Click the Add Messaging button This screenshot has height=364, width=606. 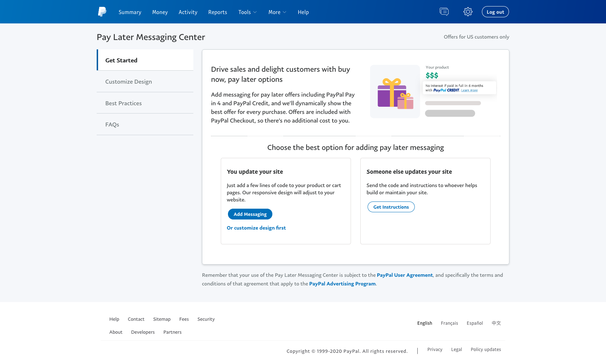coord(250,214)
